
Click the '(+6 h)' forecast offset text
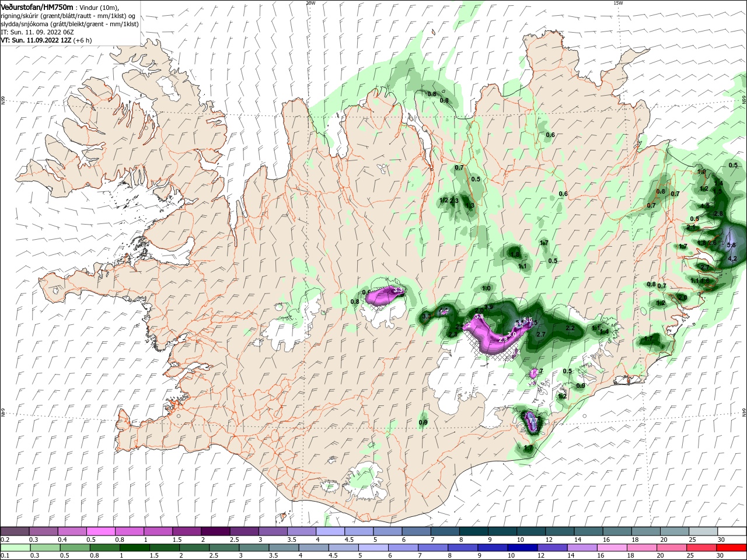[x=82, y=40]
